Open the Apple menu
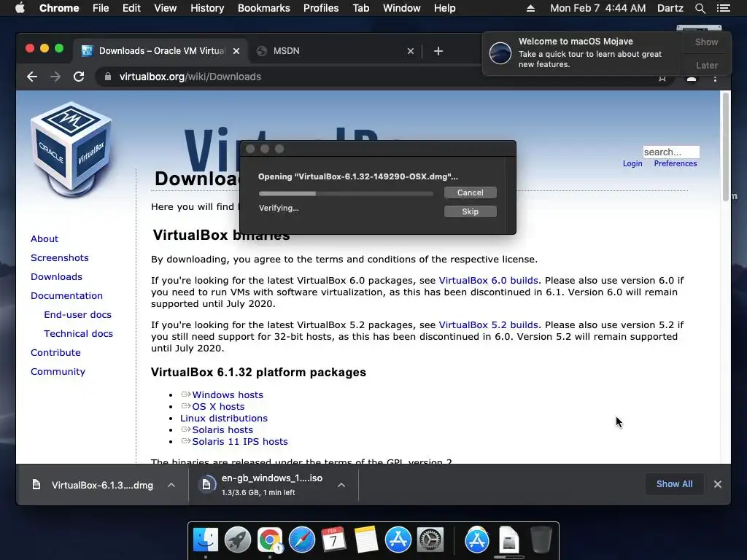The width and height of the screenshot is (747, 560). coord(20,8)
